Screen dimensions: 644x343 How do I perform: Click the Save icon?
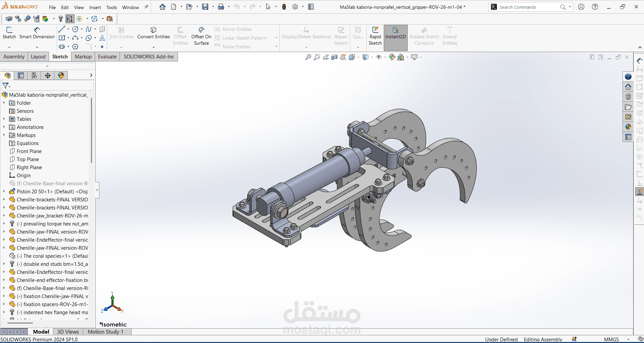205,7
